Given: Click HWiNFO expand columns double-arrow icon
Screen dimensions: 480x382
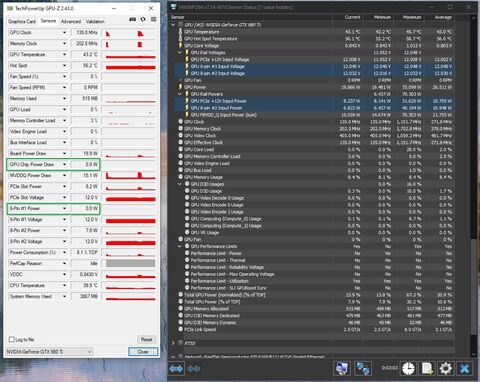Looking at the screenshot, I should point(176,369).
